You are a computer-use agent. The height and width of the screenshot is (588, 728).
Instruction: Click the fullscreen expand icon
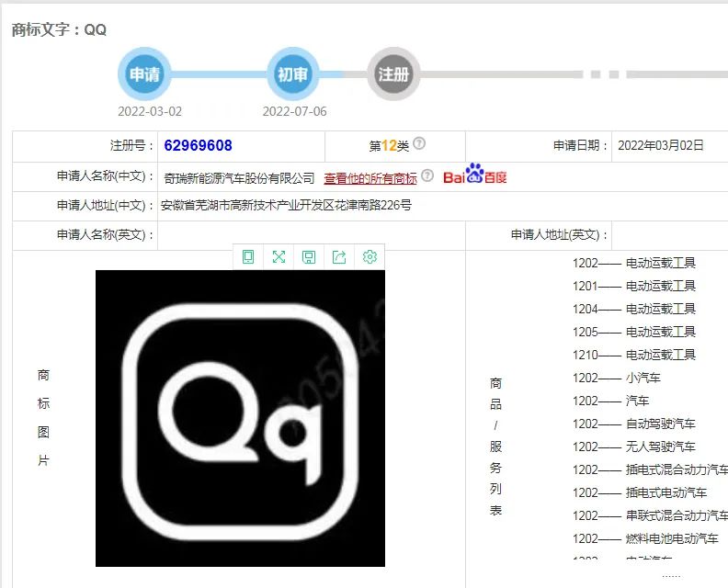point(279,257)
